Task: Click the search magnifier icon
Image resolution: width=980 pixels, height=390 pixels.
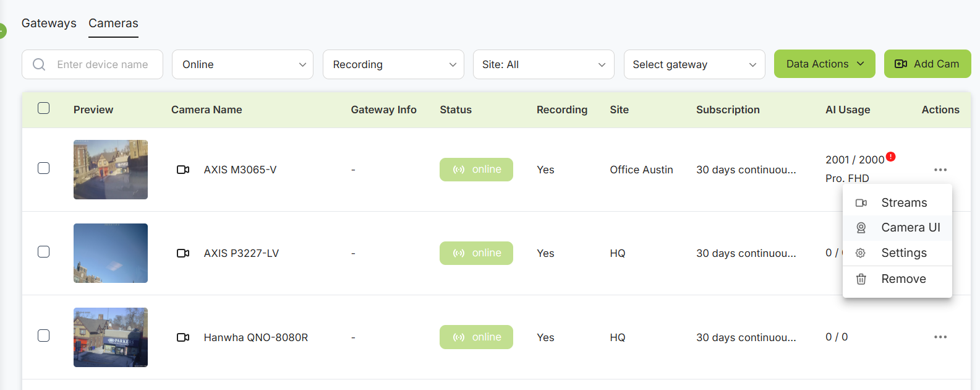Action: tap(39, 64)
